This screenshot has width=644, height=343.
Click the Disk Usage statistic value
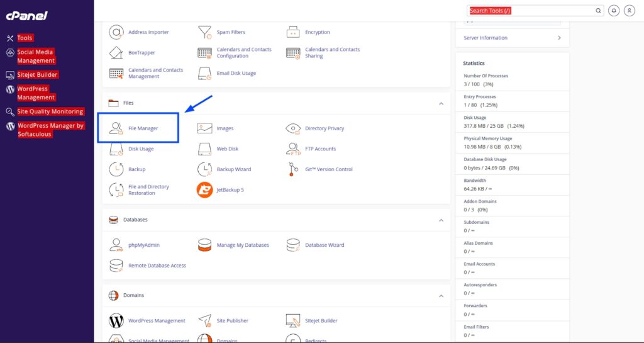point(494,126)
